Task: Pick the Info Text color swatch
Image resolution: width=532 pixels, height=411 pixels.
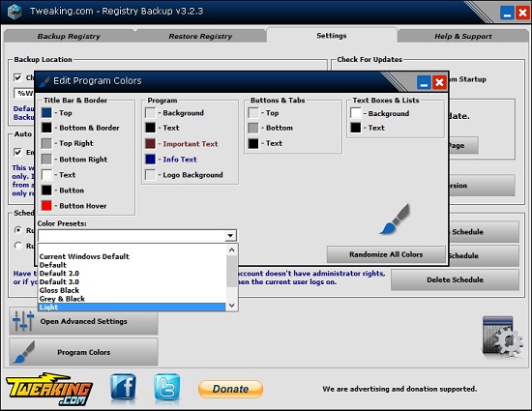Action: click(150, 159)
